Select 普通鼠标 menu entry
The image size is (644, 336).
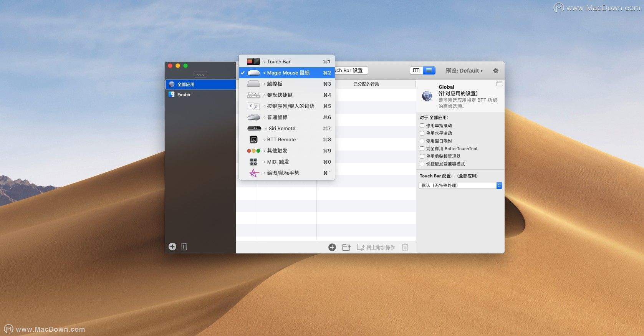tap(287, 117)
